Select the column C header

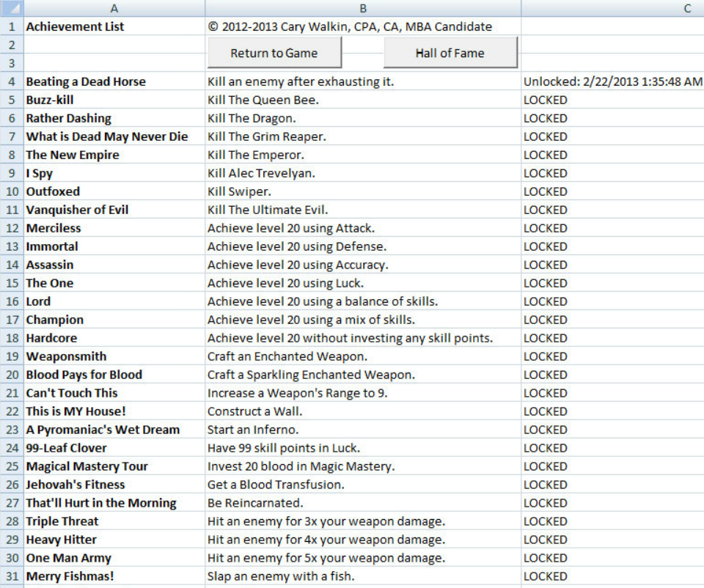(x=612, y=8)
